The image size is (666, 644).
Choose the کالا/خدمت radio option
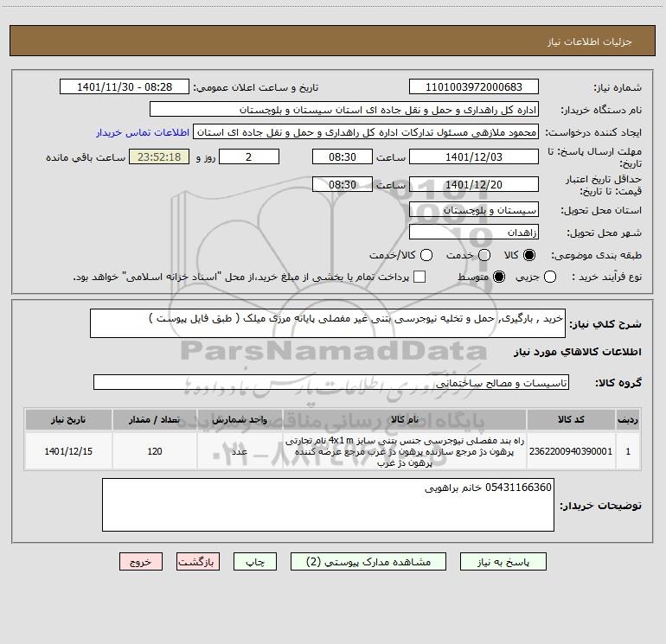pyautogui.click(x=426, y=255)
